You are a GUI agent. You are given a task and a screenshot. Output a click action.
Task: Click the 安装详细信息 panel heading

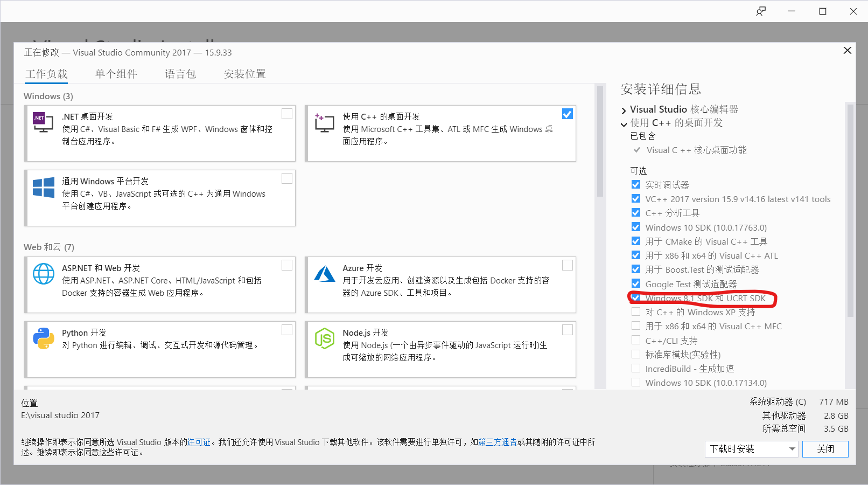pyautogui.click(x=661, y=89)
